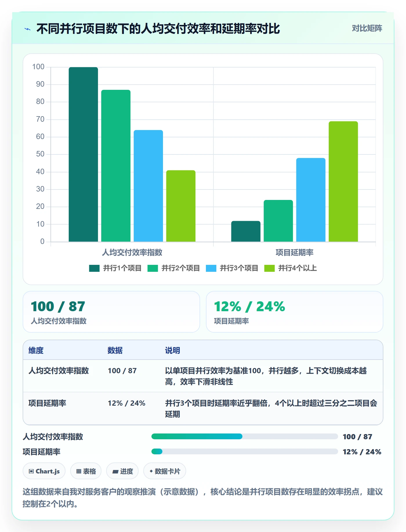Click the 并行4个以上 legend label
The width and height of the screenshot is (406, 532).
click(297, 268)
